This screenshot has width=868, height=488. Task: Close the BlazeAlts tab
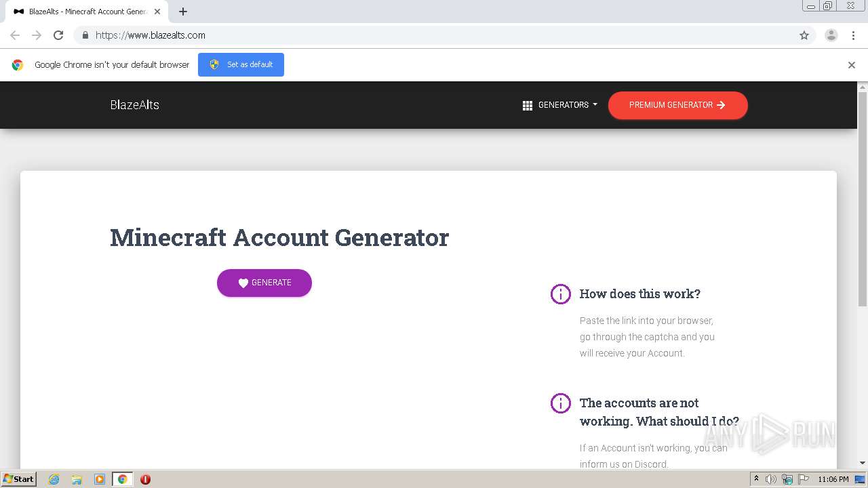tap(157, 12)
